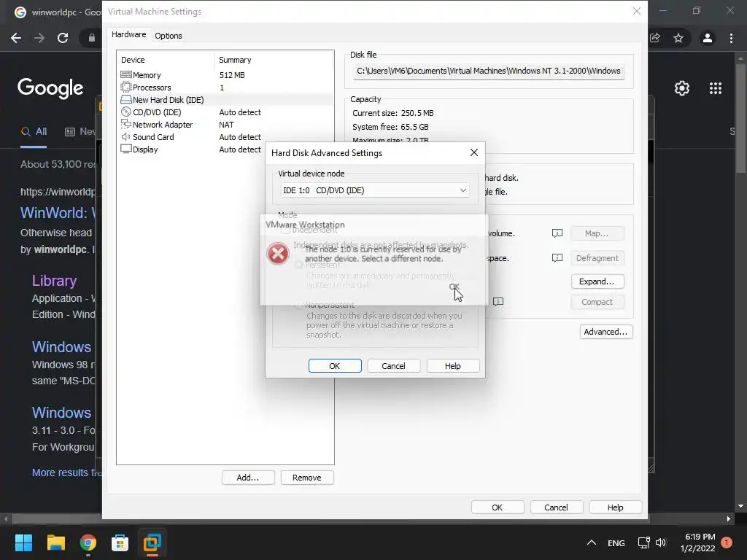Click the Advanced... button
Image resolution: width=747 pixels, height=560 pixels.
click(x=606, y=332)
